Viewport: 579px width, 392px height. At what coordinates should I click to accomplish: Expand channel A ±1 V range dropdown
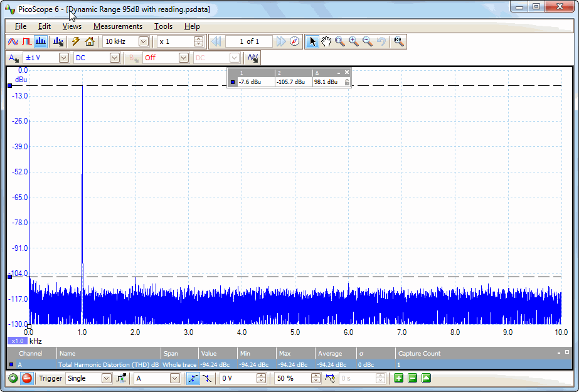coord(63,58)
